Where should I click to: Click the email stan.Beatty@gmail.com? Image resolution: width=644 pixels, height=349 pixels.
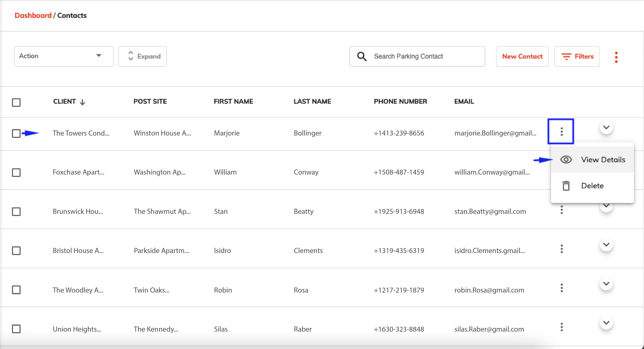coord(490,211)
